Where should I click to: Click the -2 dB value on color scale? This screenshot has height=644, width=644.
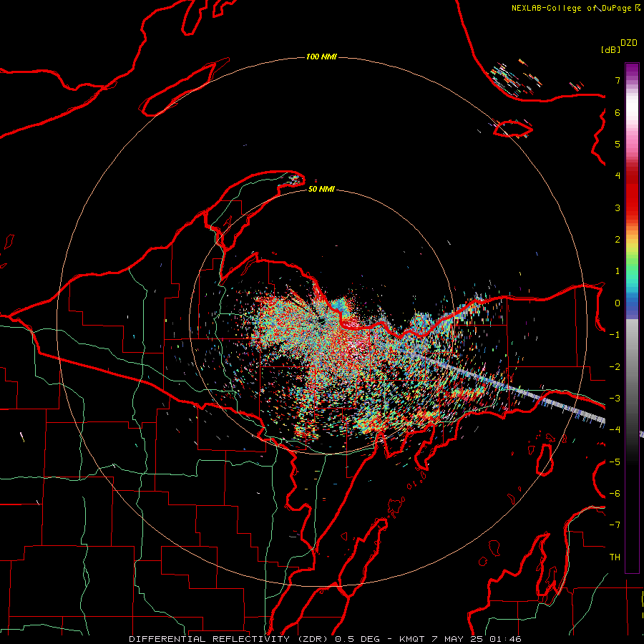(615, 367)
